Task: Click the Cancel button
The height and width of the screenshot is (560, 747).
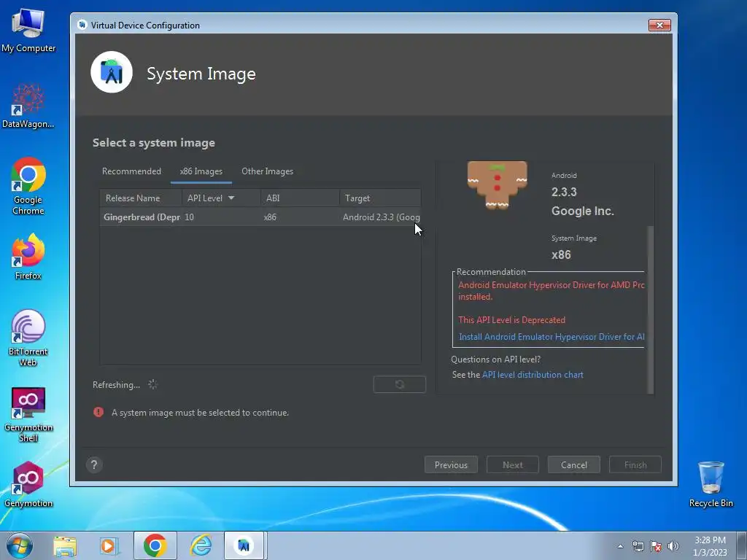Action: click(x=573, y=464)
